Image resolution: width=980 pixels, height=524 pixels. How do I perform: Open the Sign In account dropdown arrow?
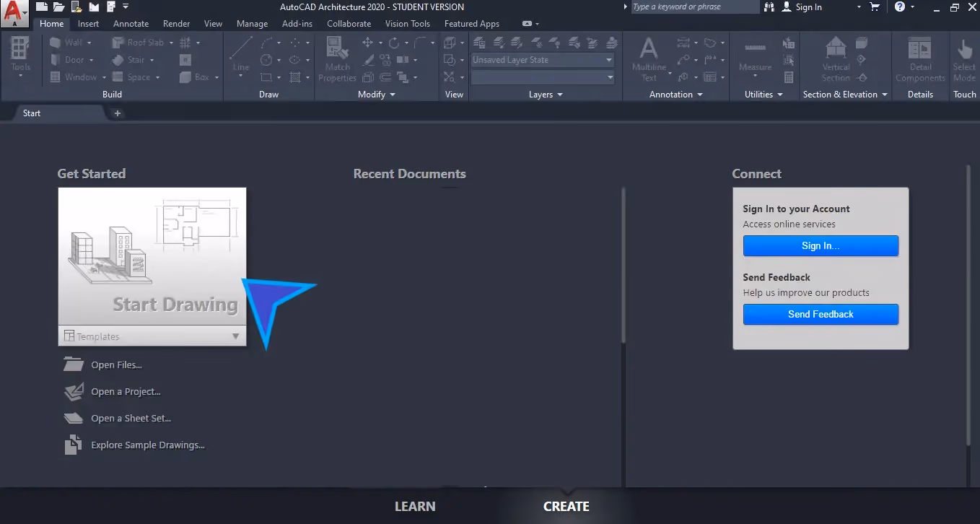[x=859, y=7]
